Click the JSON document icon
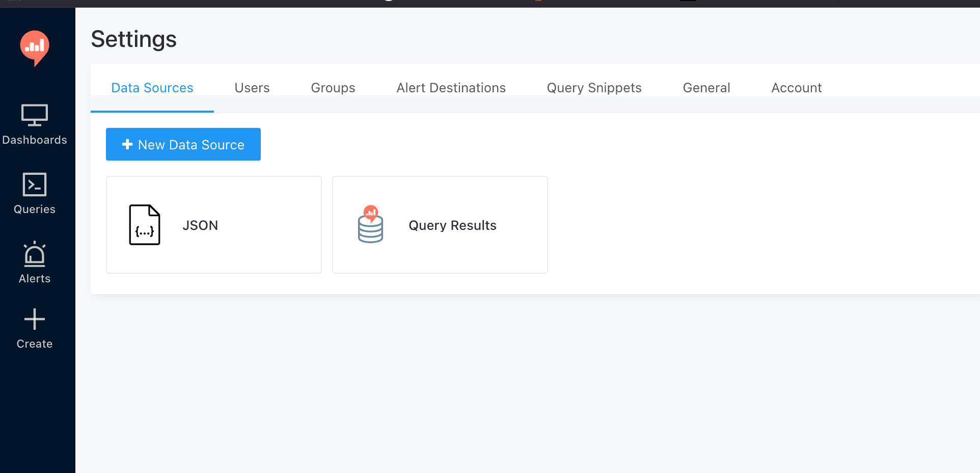 (x=145, y=225)
